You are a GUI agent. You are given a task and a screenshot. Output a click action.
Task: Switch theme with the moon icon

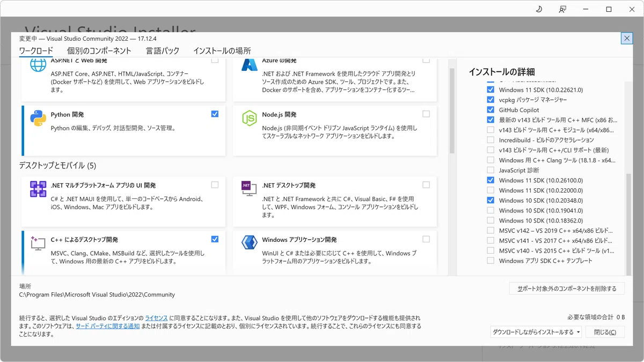pos(539,9)
